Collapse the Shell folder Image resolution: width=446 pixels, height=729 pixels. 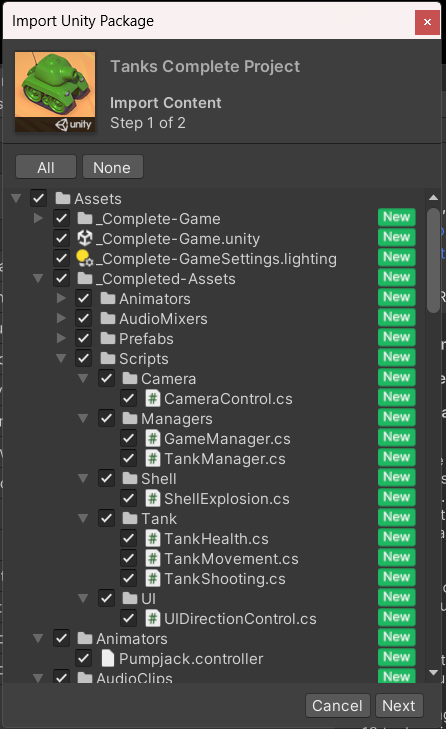tap(83, 478)
